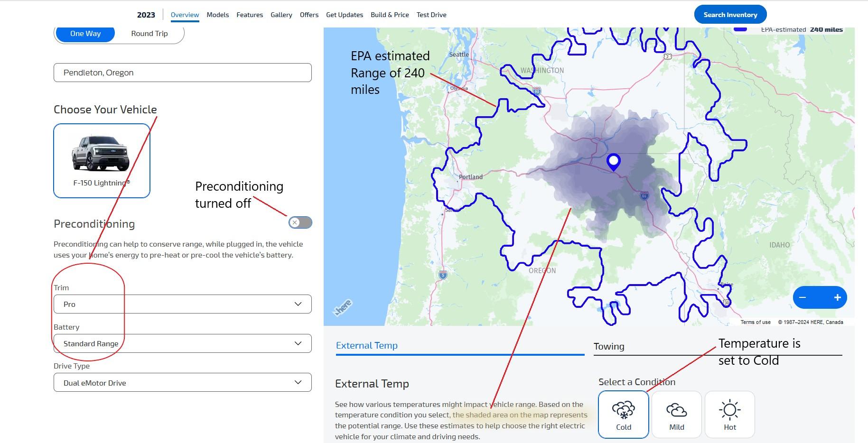The height and width of the screenshot is (443, 868).
Task: Click the Portland label on the map
Action: [x=471, y=177]
